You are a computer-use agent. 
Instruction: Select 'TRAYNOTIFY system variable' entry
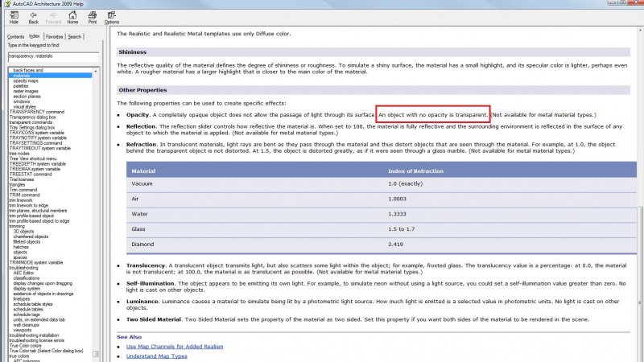[x=38, y=138]
